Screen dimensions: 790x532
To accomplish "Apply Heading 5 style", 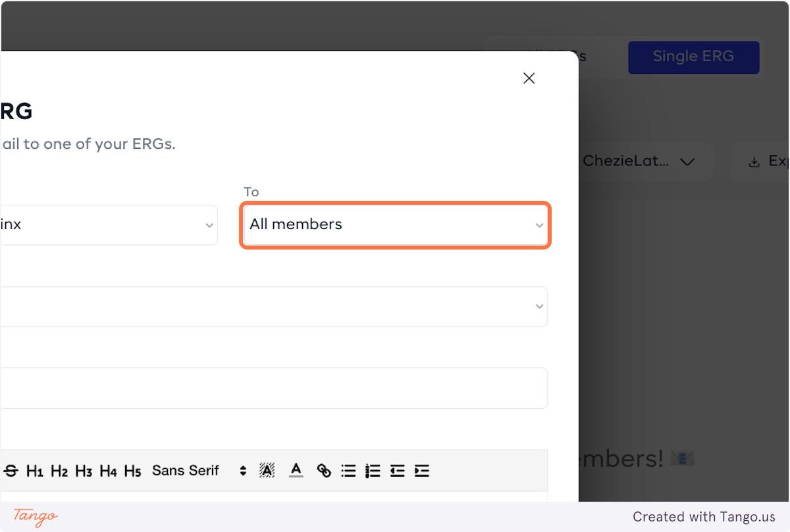I will point(132,471).
